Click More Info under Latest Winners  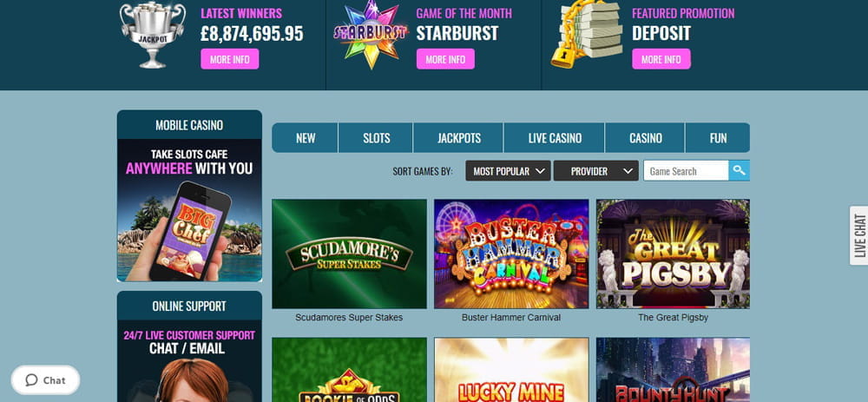pos(230,59)
